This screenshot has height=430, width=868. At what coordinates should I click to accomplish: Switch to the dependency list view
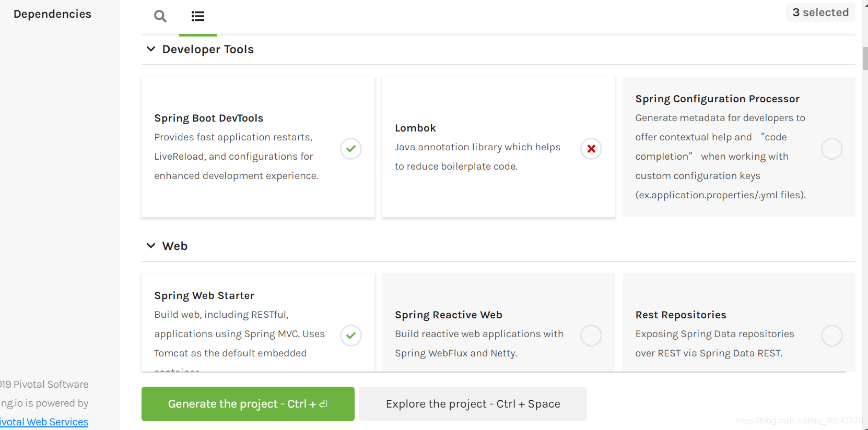[198, 16]
